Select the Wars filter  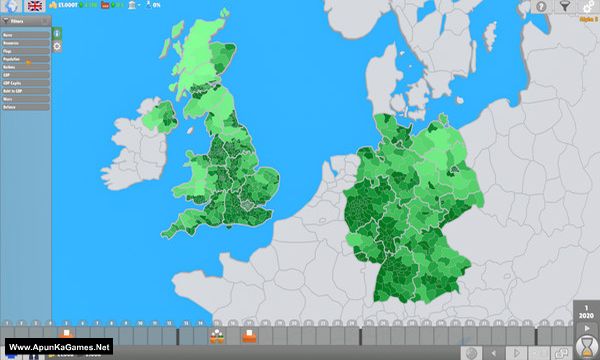tap(26, 99)
